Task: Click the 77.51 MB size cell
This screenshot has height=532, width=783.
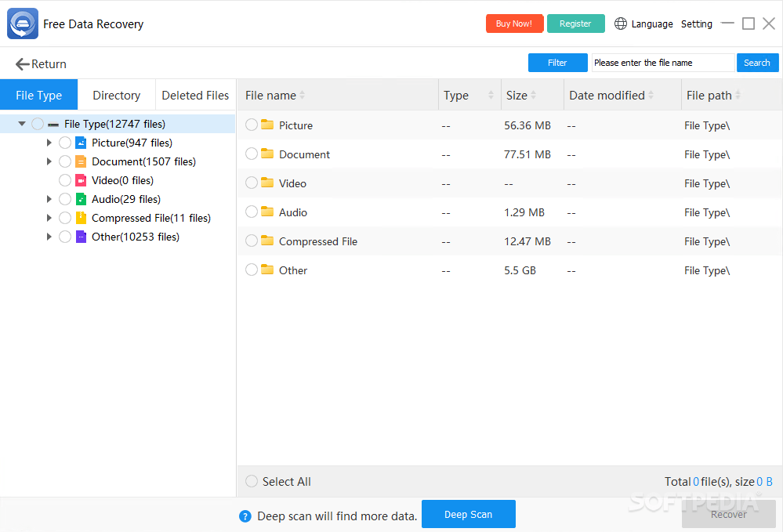Action: point(527,154)
